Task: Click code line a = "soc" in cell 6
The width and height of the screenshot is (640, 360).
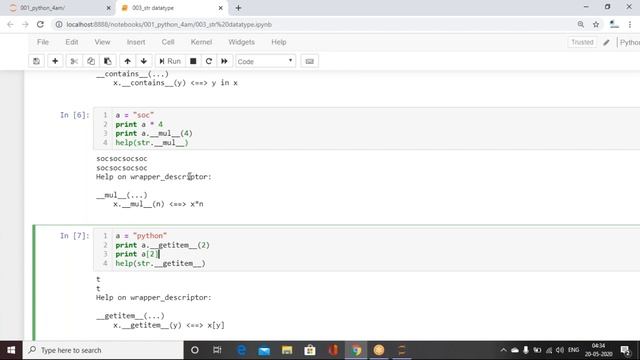Action: click(135, 115)
